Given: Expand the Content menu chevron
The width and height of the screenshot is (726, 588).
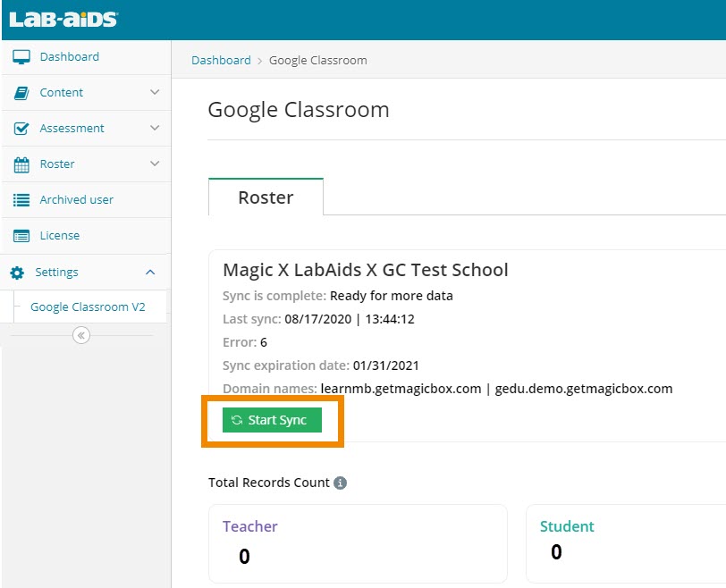Looking at the screenshot, I should click(x=155, y=92).
